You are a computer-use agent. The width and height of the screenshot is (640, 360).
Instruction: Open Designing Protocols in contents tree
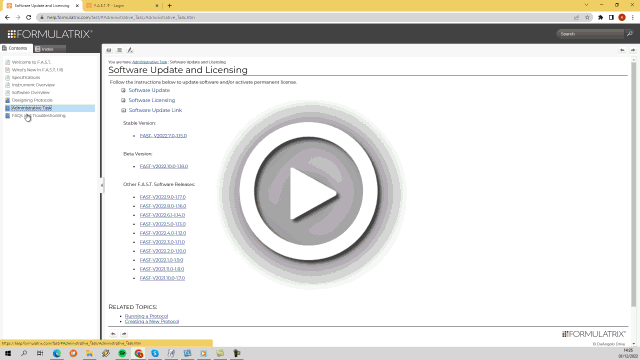click(32, 100)
